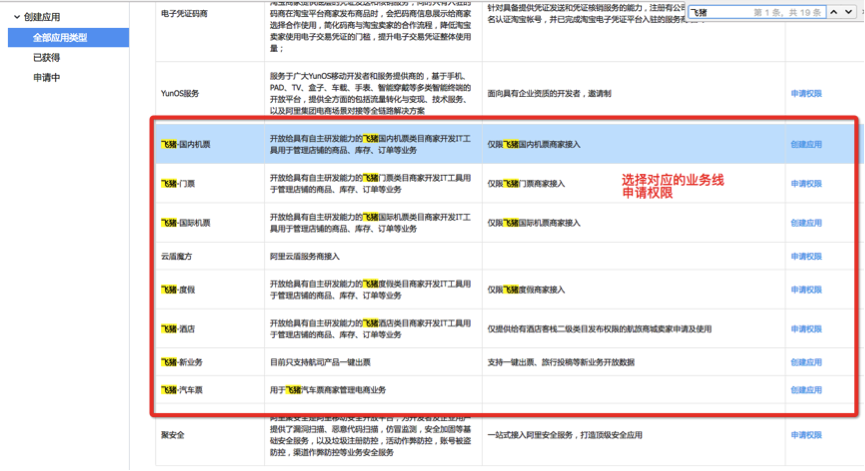Click the 支持一键出票、旅行投稿等新业务开放数据 cell
Image resolution: width=865 pixels, height=471 pixels.
[560, 362]
